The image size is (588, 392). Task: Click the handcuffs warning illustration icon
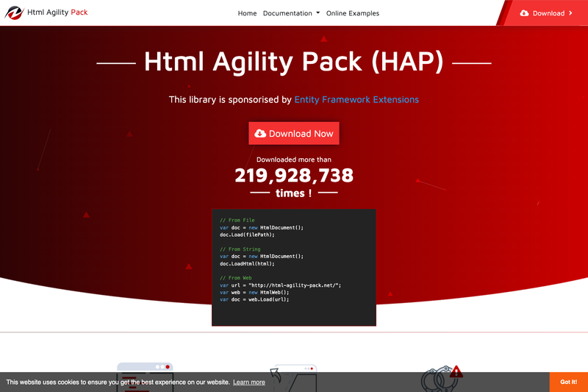[442, 378]
